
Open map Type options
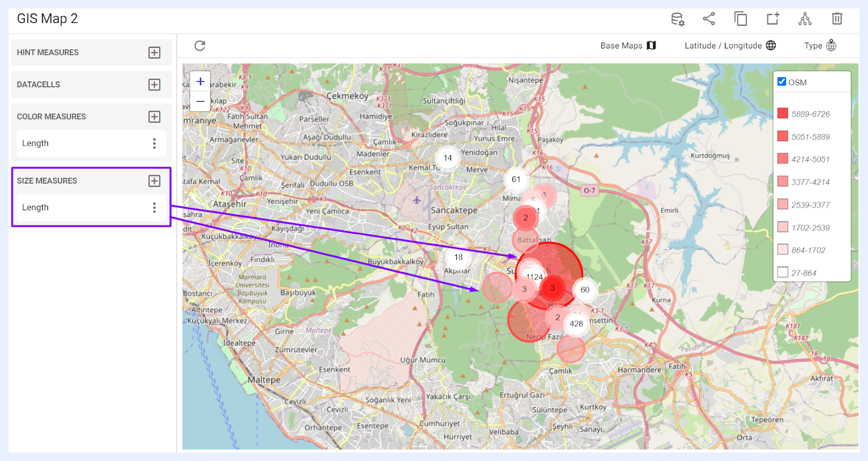(820, 46)
